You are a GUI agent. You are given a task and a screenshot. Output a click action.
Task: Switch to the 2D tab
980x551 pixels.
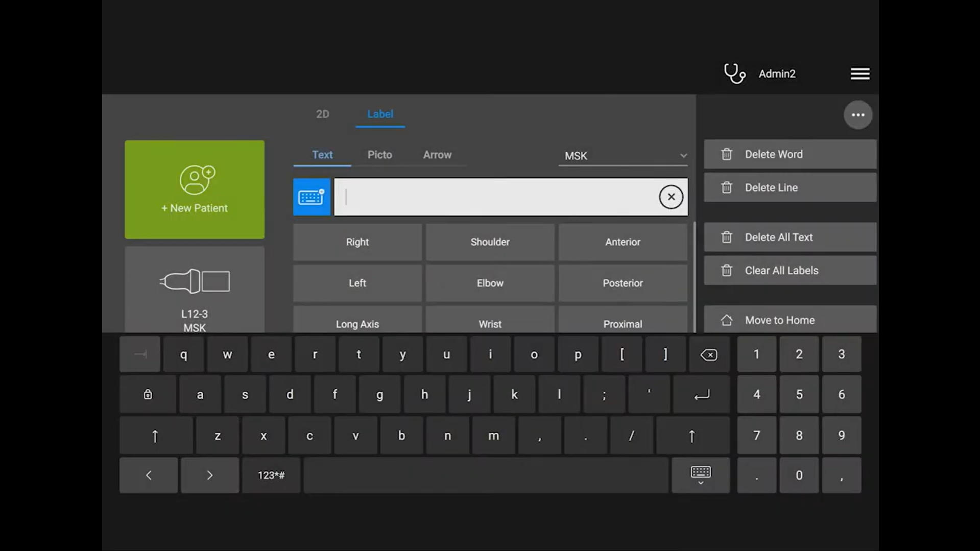pos(322,114)
